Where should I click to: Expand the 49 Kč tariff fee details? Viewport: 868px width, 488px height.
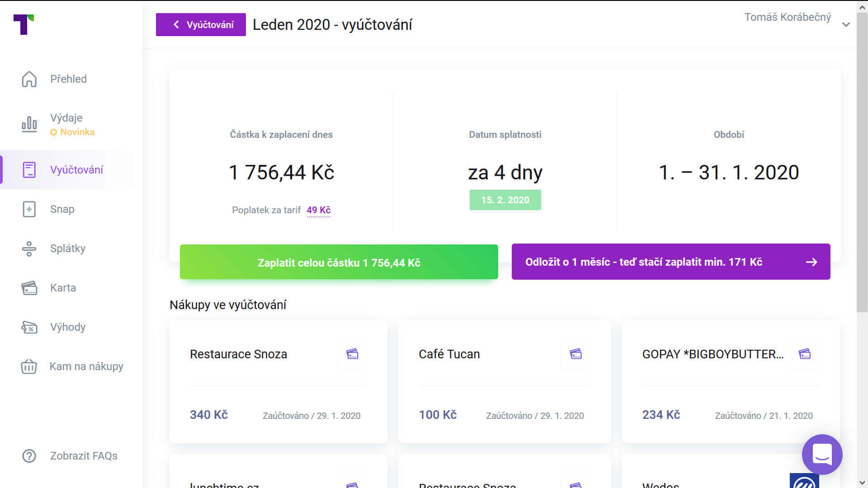[x=319, y=210]
